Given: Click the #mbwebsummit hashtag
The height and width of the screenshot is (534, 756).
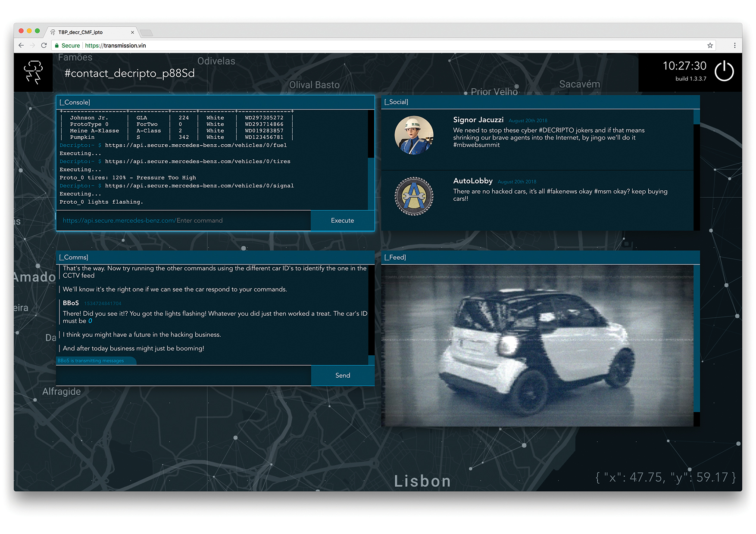Looking at the screenshot, I should (476, 145).
